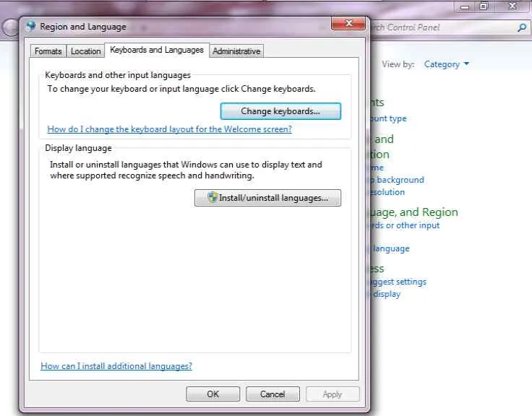Screen dimensions: 532x416
Task: Open Welcome screen keyboard layout help link
Action: (170, 129)
